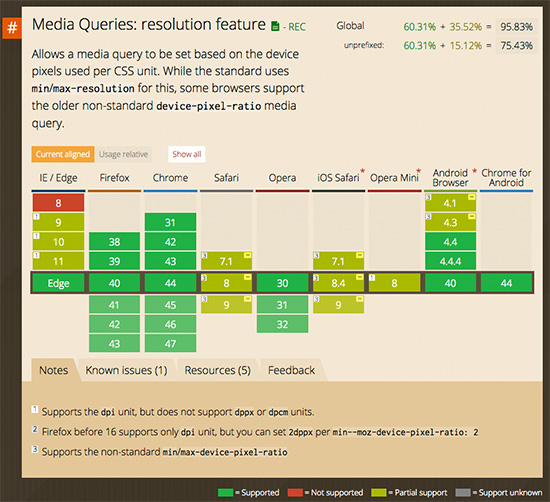Image resolution: width=550 pixels, height=502 pixels.
Task: Click the orange hash permalink icon
Action: click(x=12, y=27)
